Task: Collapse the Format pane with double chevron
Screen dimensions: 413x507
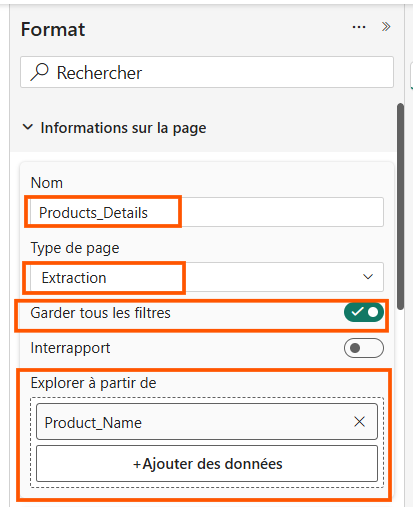Action: [x=386, y=27]
